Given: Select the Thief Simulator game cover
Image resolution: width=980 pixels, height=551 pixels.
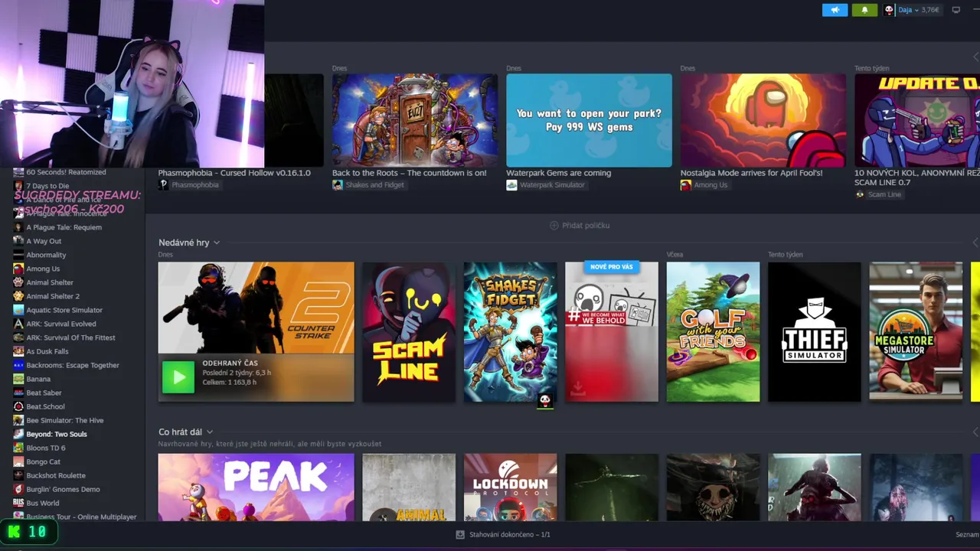Looking at the screenshot, I should 815,332.
